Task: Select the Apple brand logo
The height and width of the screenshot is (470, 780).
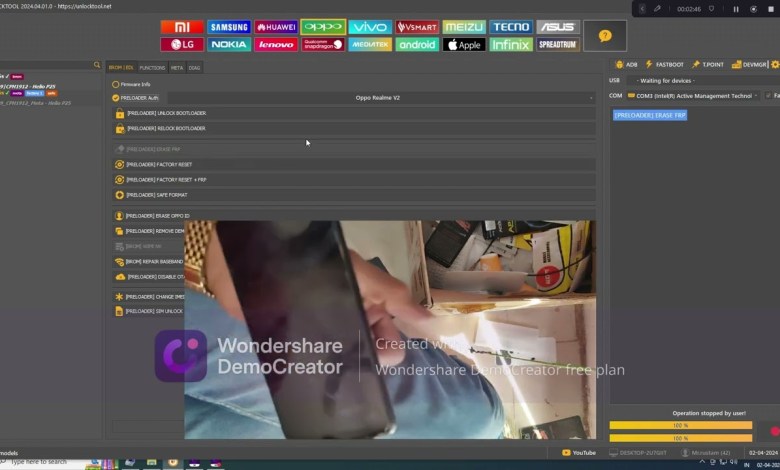Action: coord(464,45)
